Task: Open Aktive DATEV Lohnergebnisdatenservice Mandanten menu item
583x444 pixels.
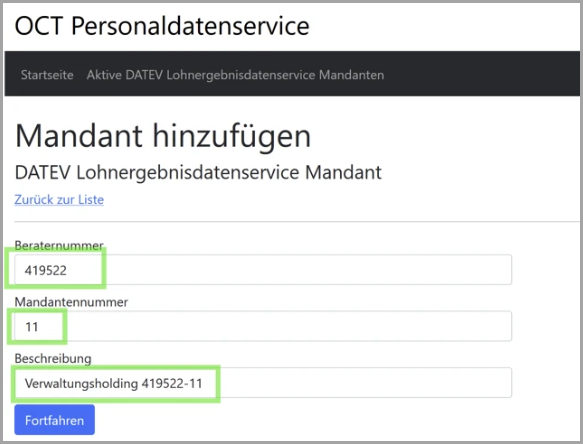Action: (235, 75)
